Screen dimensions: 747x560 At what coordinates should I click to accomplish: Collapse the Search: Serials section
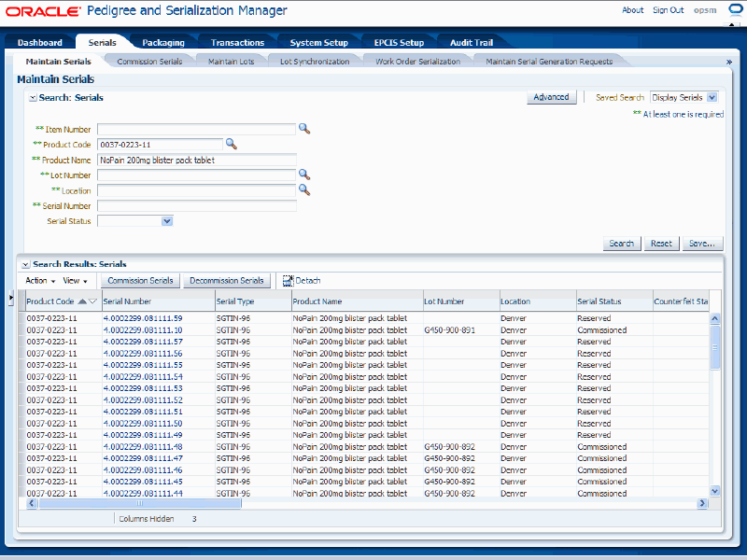click(x=33, y=98)
